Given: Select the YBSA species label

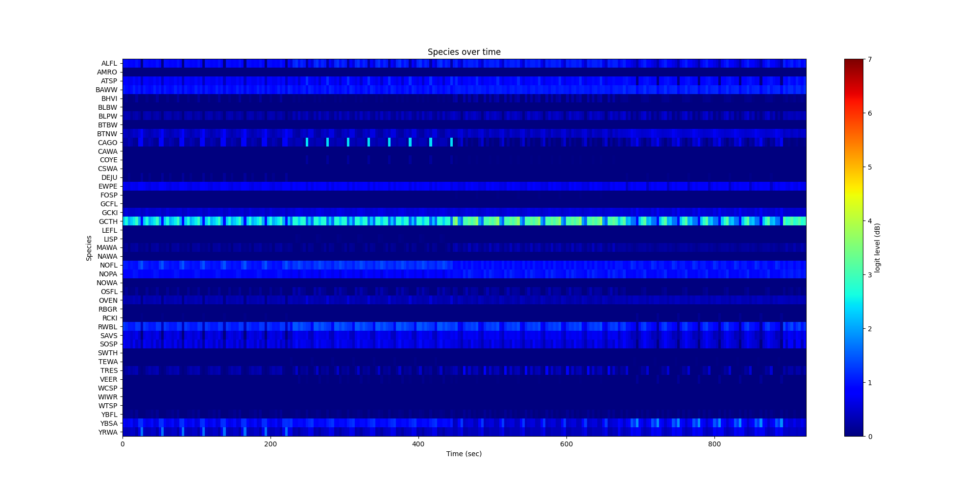Looking at the screenshot, I should tap(109, 423).
